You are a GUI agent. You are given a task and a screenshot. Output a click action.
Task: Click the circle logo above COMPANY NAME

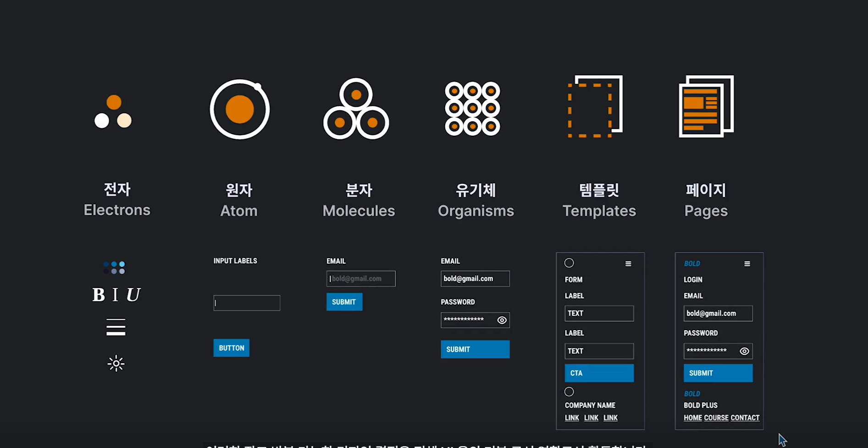click(569, 392)
